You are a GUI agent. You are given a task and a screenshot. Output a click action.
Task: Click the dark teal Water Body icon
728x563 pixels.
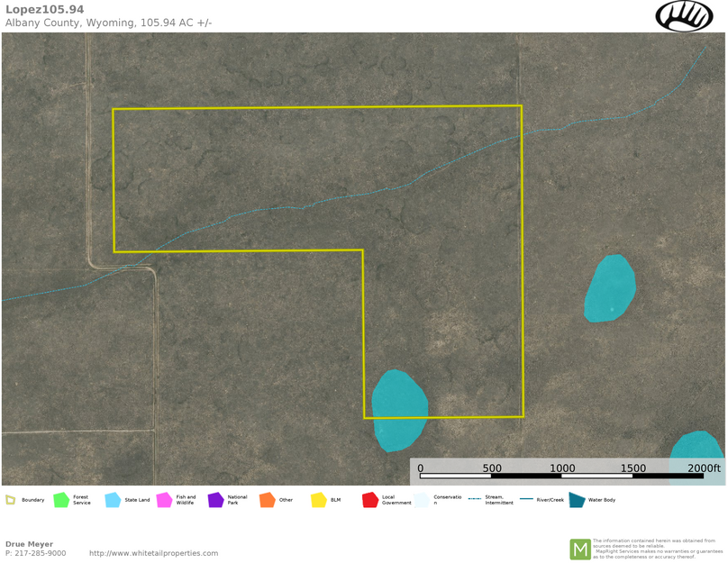point(577,500)
